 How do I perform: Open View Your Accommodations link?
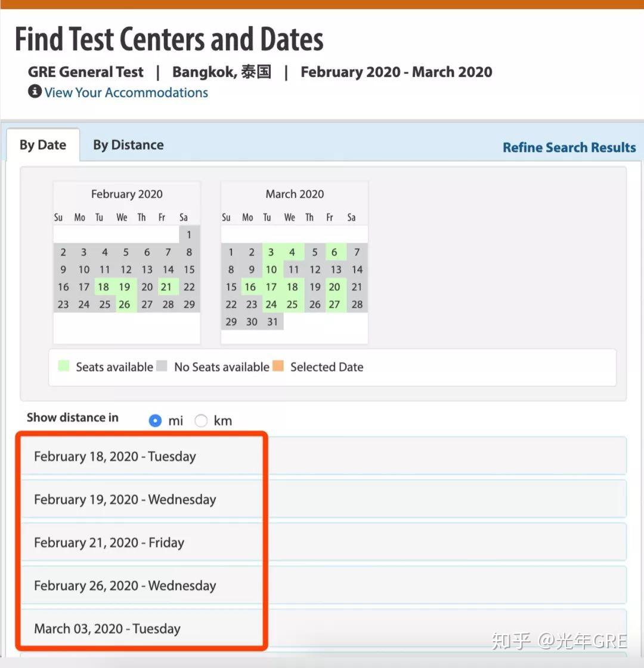tap(126, 92)
